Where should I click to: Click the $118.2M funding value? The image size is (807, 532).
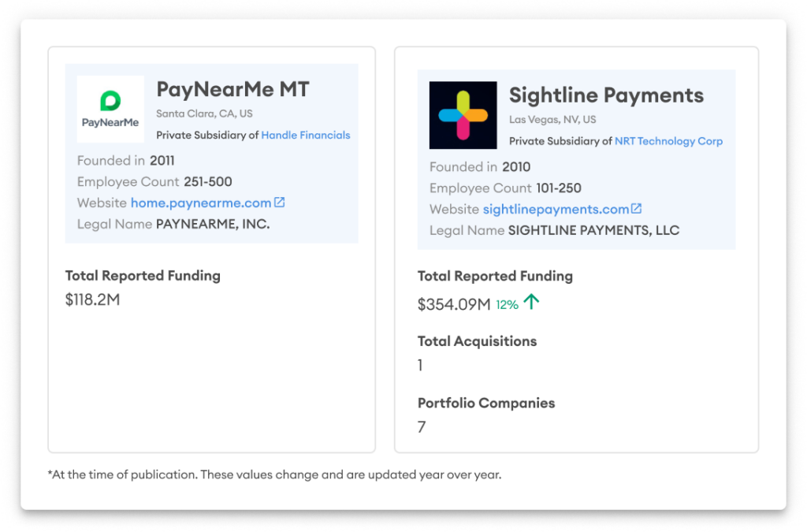pos(93,299)
